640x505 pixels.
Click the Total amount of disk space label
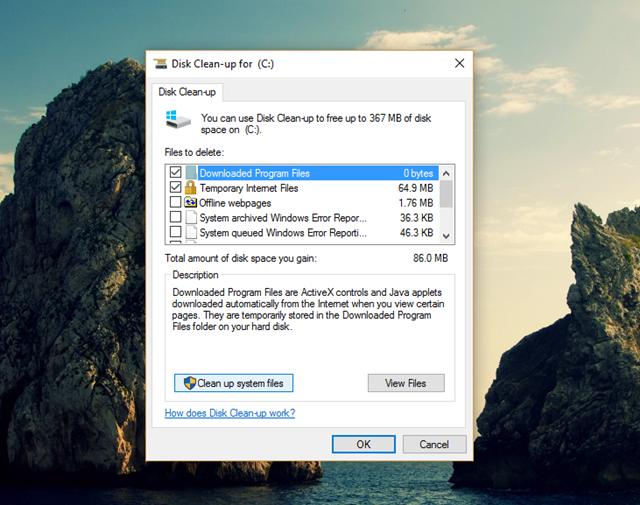click(241, 258)
